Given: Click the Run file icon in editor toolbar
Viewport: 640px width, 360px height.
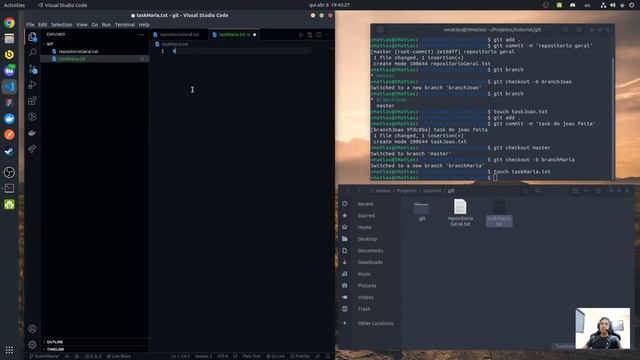Looking at the screenshot, I should 301,35.
